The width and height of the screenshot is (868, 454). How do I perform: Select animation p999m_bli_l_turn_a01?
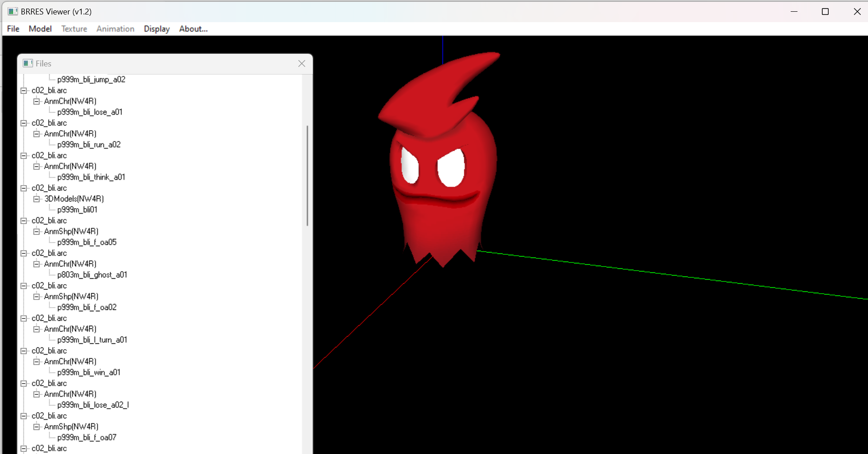tap(92, 340)
